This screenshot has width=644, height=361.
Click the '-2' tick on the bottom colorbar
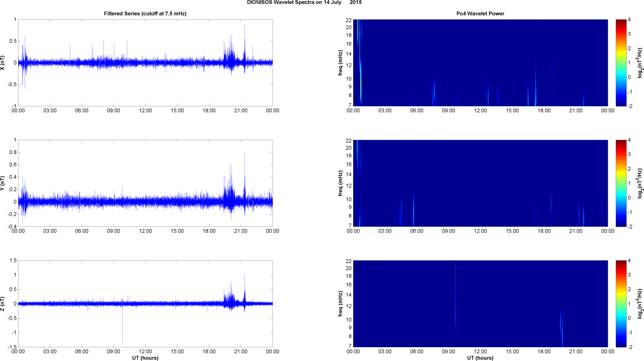(x=630, y=347)
